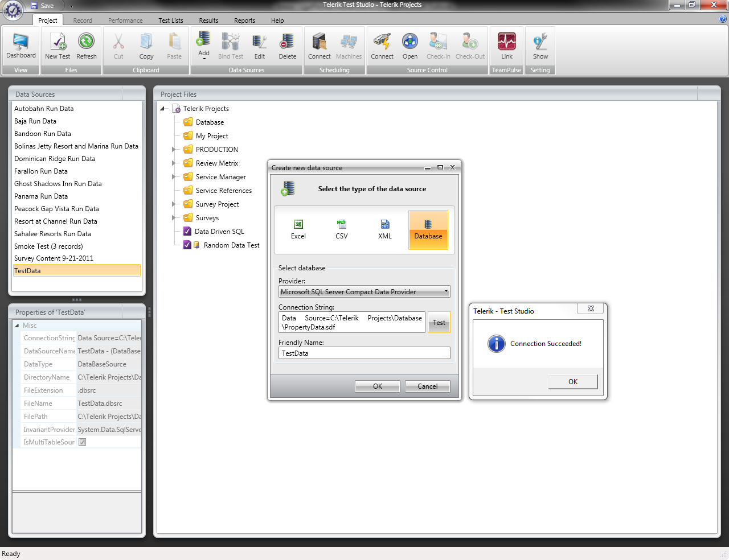Edit the selected data source
The height and width of the screenshot is (560, 729).
[x=260, y=46]
